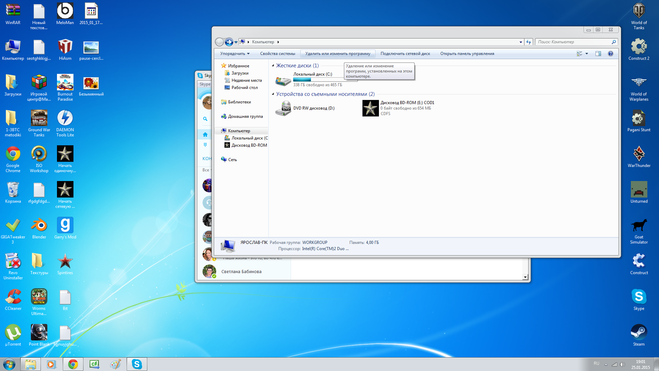Select Библиотеки in navigation pane
659x371 pixels.
click(x=236, y=102)
